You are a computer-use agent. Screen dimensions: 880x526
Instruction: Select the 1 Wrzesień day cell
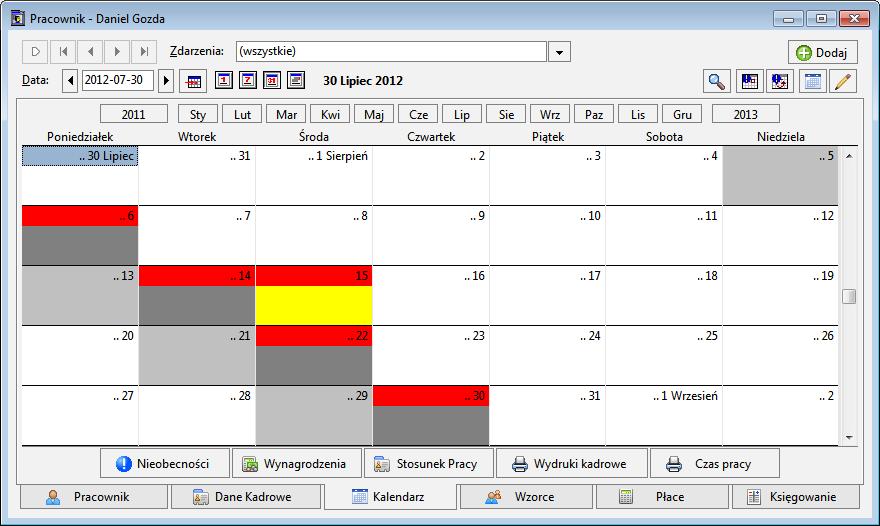click(x=664, y=415)
